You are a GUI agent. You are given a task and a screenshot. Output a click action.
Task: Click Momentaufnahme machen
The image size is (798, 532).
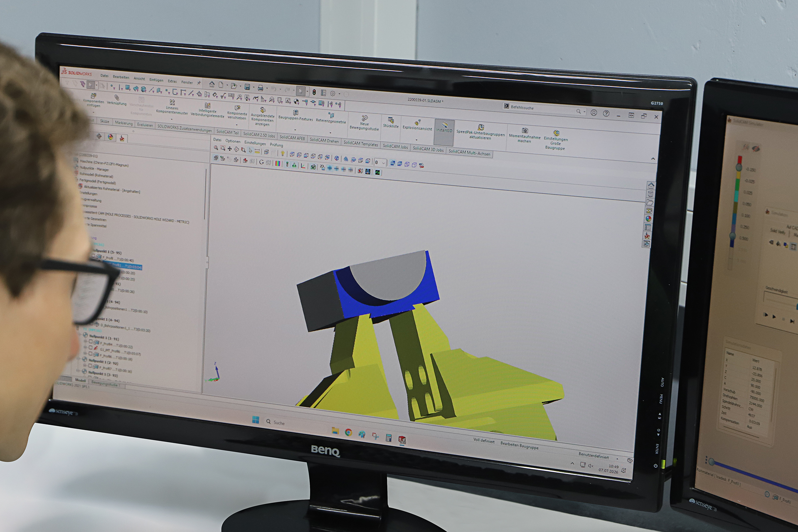click(x=525, y=135)
